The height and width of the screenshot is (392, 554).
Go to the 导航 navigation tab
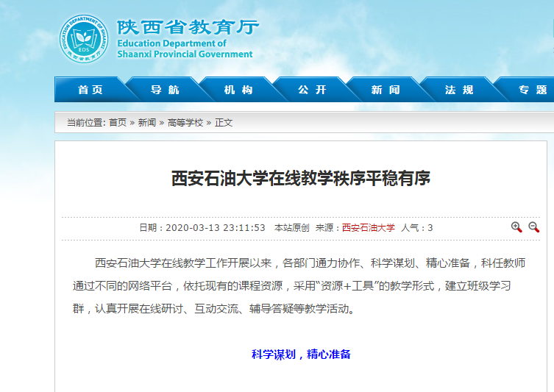pyautogui.click(x=165, y=90)
